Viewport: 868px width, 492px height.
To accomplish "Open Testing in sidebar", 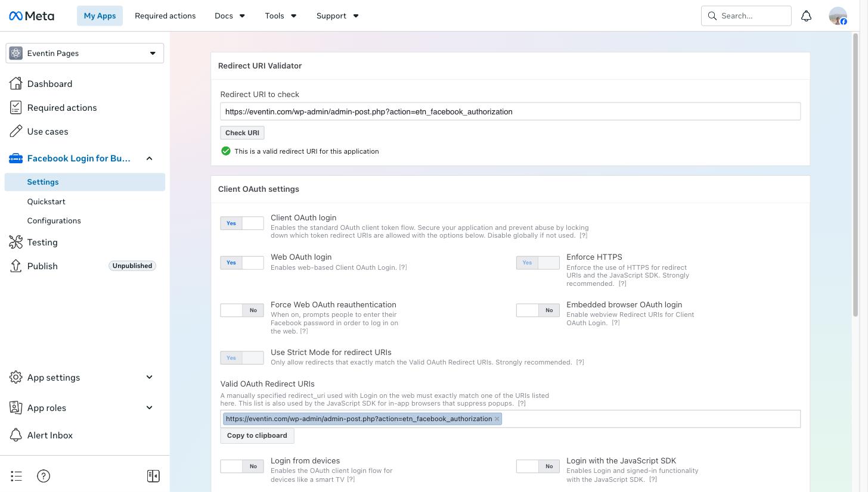I will click(x=42, y=242).
